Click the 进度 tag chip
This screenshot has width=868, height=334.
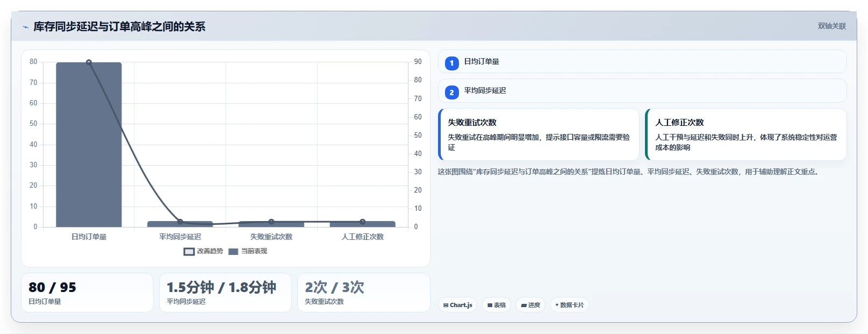530,305
